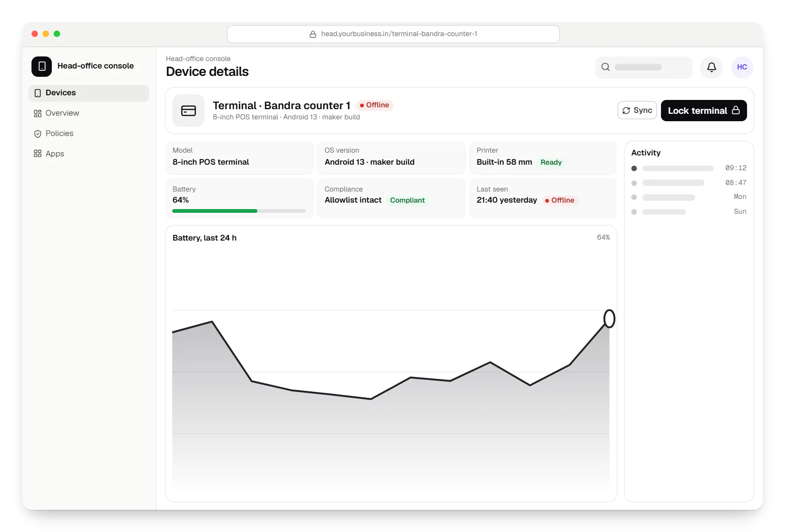Click the Head-office console logo icon
This screenshot has width=785, height=532.
(x=42, y=66)
